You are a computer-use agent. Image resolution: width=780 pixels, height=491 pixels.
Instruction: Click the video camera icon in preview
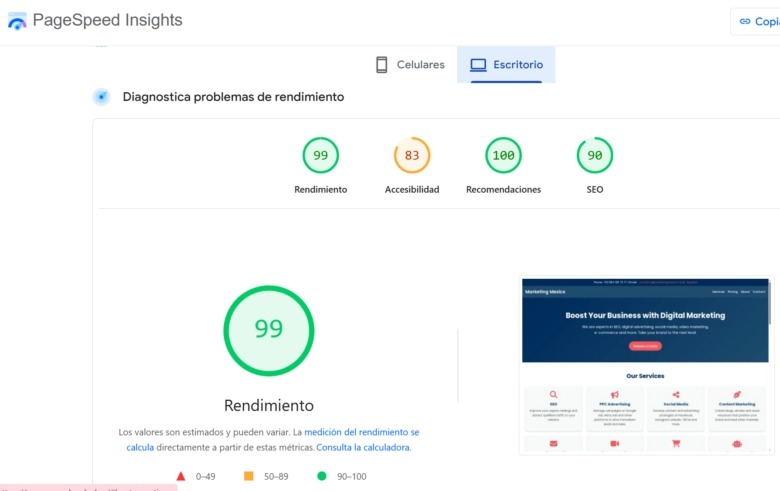(x=615, y=443)
